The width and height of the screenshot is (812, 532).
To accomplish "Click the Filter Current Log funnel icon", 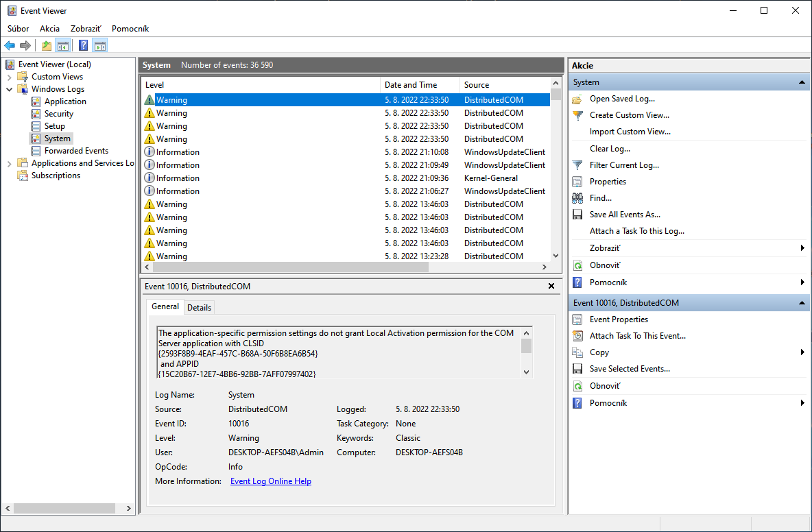I will (577, 165).
